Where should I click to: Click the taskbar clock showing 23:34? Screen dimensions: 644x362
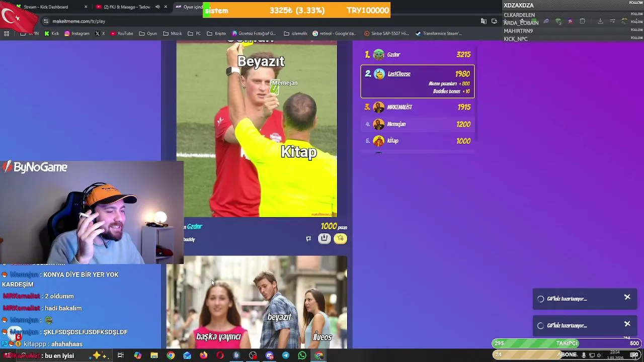pos(615,355)
